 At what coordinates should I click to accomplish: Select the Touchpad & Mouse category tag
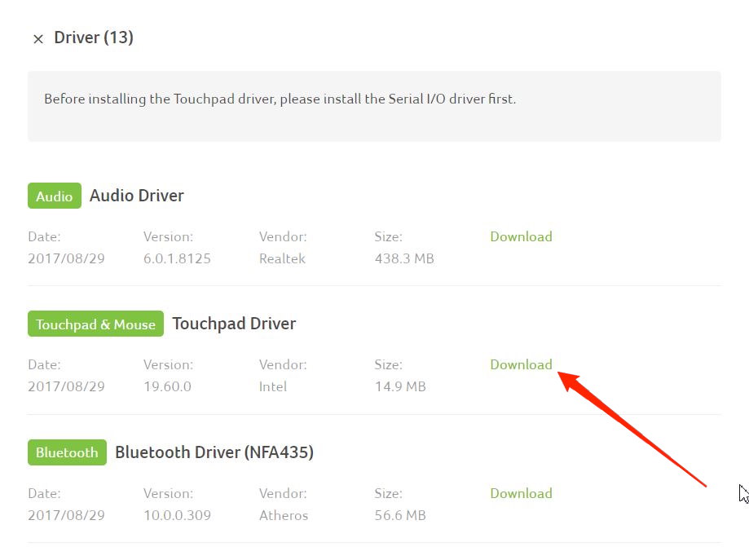[x=95, y=324]
